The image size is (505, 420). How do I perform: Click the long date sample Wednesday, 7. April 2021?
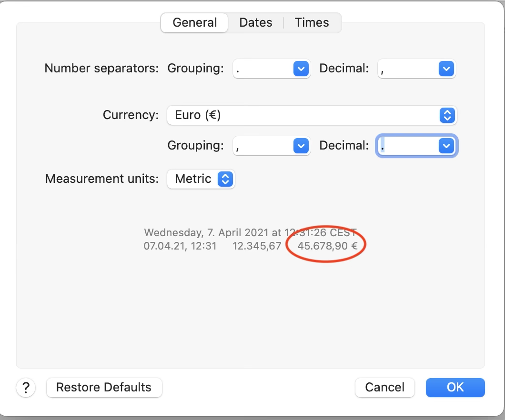(x=206, y=233)
